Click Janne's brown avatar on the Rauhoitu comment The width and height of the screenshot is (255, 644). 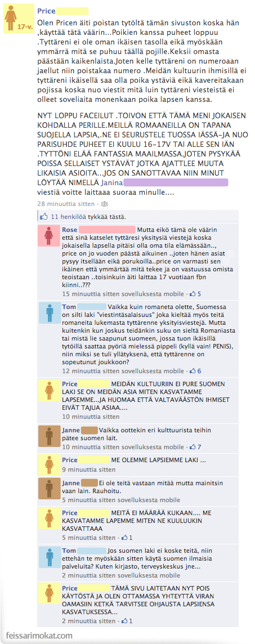point(48,489)
